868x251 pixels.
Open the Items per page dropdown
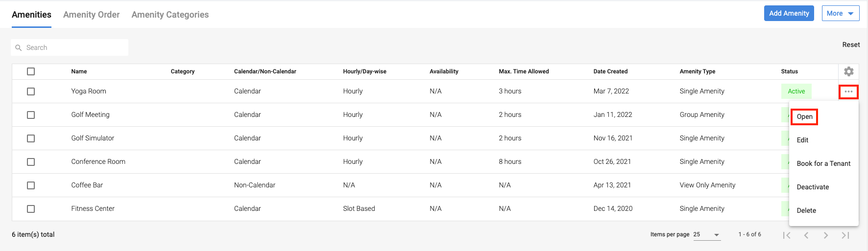[x=706, y=235]
